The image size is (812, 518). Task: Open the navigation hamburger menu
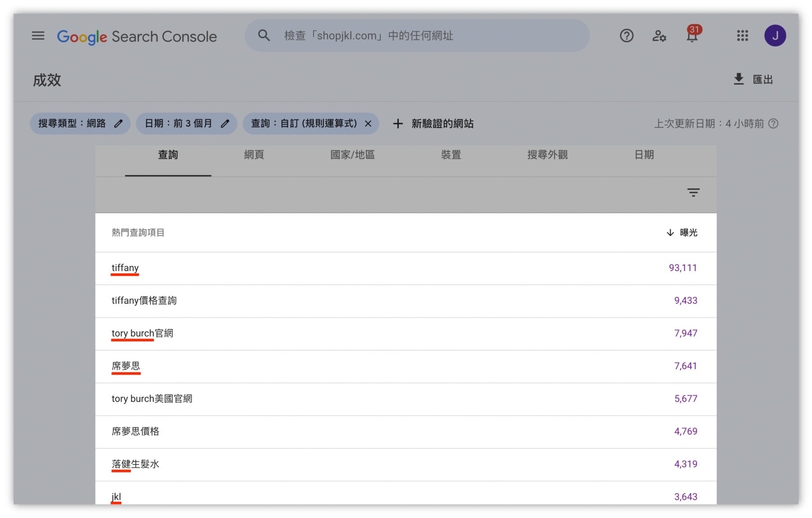coord(38,36)
